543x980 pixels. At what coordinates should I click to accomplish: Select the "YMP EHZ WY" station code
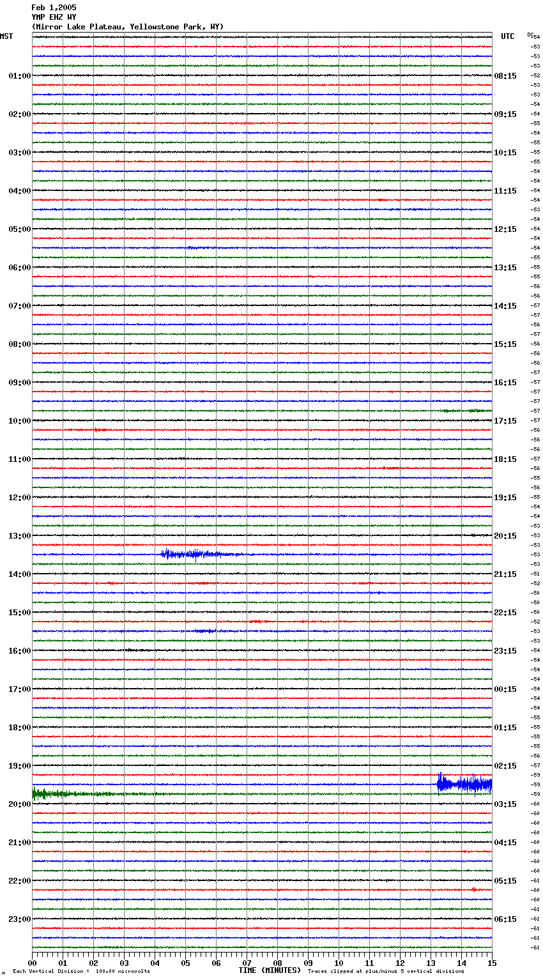point(54,17)
